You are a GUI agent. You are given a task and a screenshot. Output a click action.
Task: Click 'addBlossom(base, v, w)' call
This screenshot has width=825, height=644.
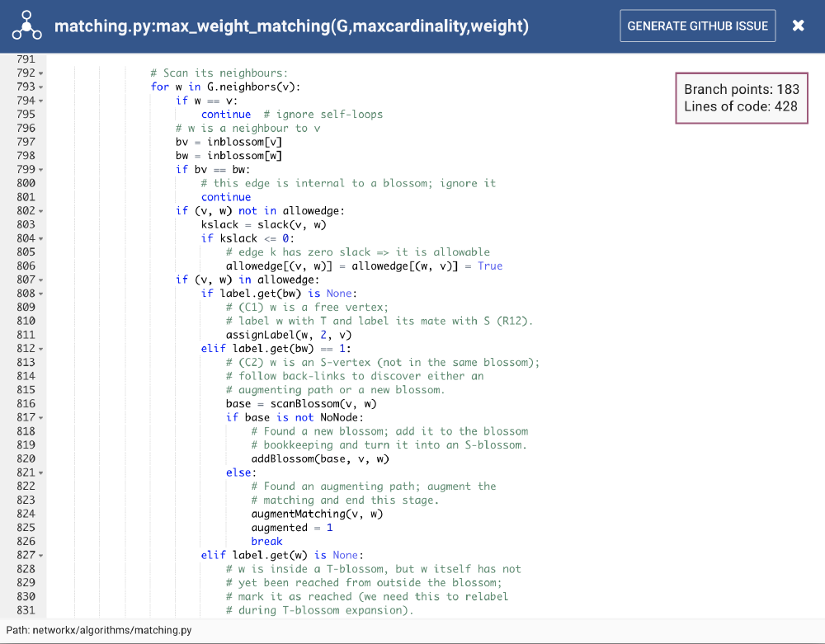pyautogui.click(x=320, y=459)
